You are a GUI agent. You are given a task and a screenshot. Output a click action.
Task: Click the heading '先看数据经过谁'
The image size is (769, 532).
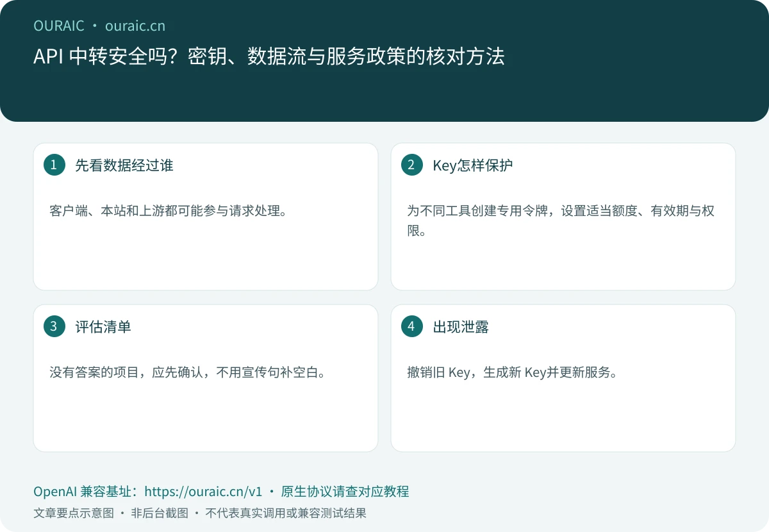point(124,165)
